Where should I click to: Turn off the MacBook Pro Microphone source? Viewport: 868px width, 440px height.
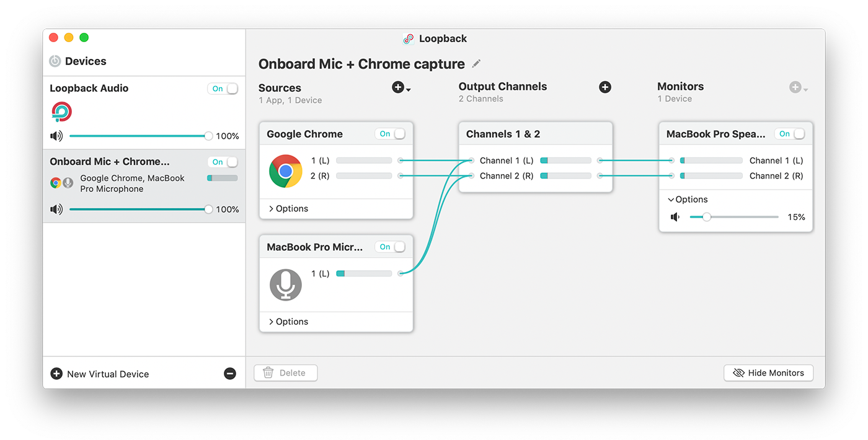(x=391, y=247)
